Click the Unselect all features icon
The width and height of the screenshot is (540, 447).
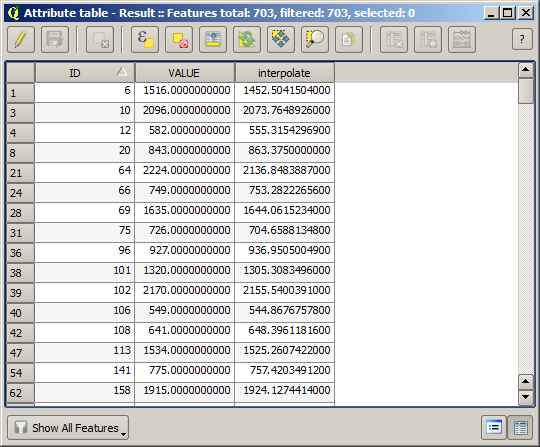pyautogui.click(x=179, y=40)
